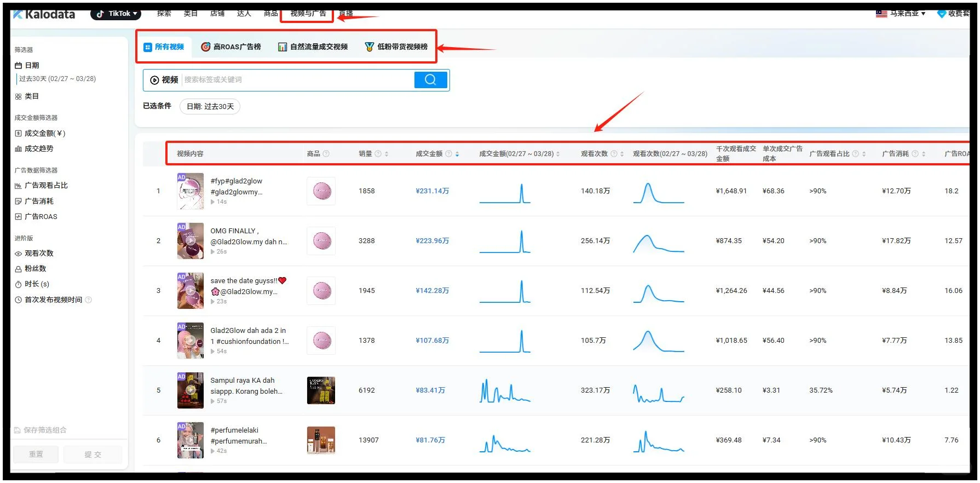Viewport: 980px width, 483px height.
Task: Open the 马来西亚 country dropdown
Action: (x=907, y=13)
